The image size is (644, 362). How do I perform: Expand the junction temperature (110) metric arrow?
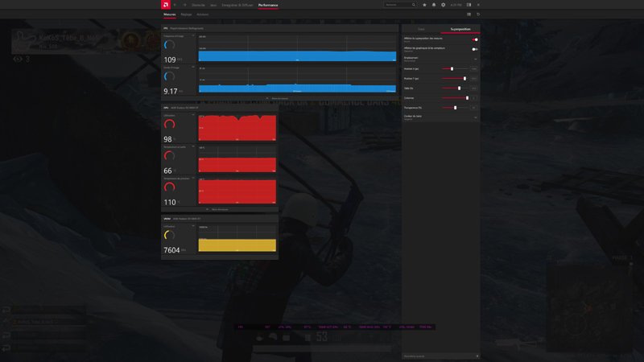(x=193, y=178)
